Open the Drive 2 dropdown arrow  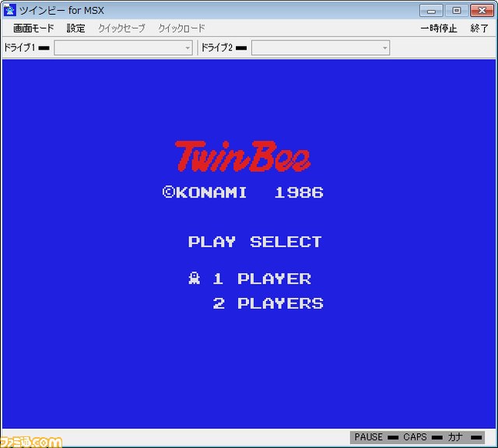(384, 48)
